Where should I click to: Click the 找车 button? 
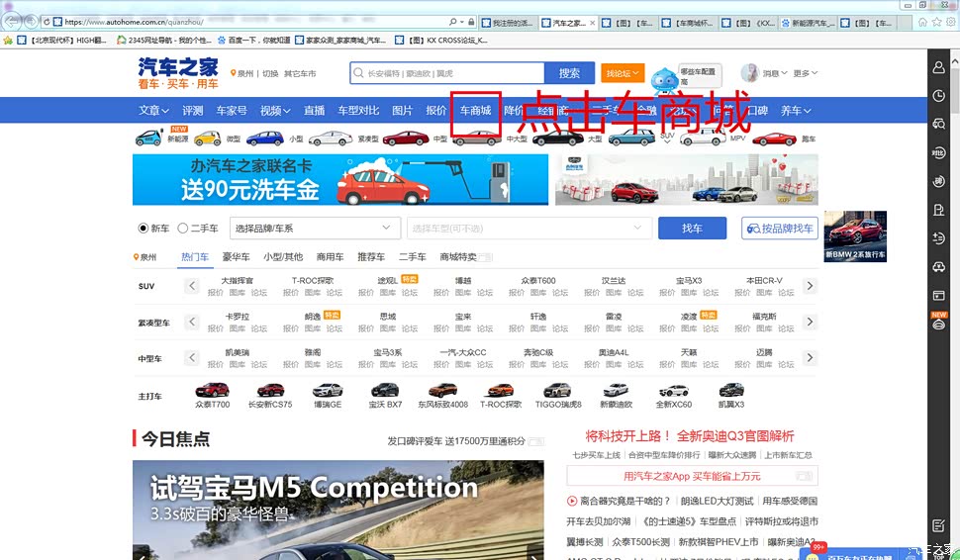coord(693,228)
